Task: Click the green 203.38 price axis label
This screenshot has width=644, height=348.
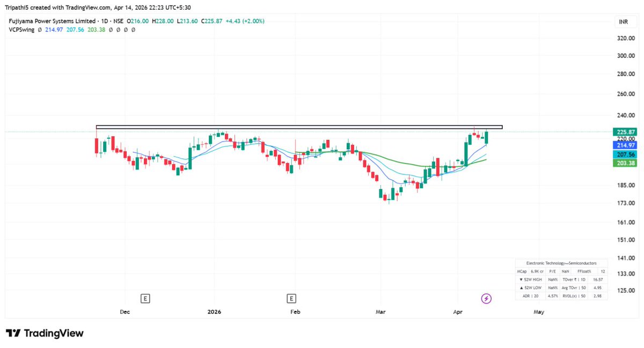Action: 624,164
